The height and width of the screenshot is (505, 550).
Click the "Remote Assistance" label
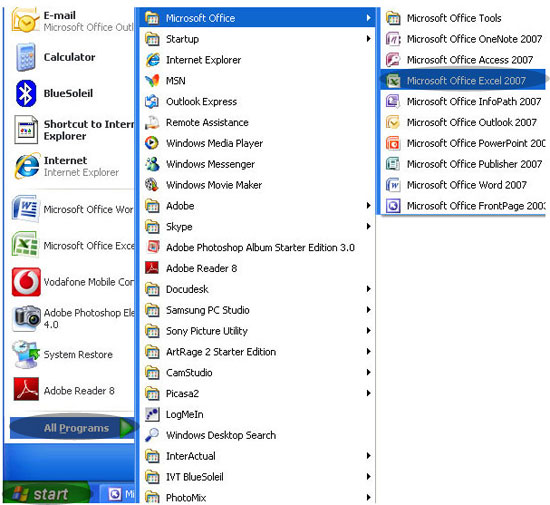[x=207, y=122]
